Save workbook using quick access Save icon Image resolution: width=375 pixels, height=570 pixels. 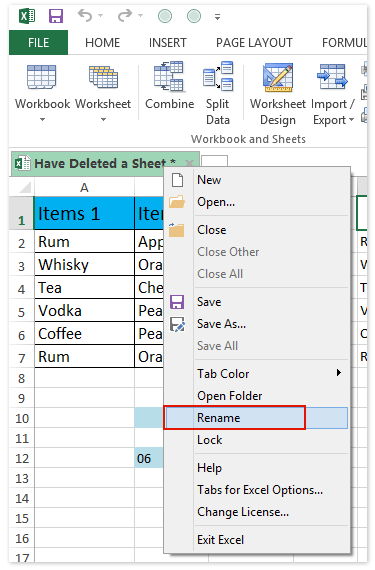[x=56, y=16]
